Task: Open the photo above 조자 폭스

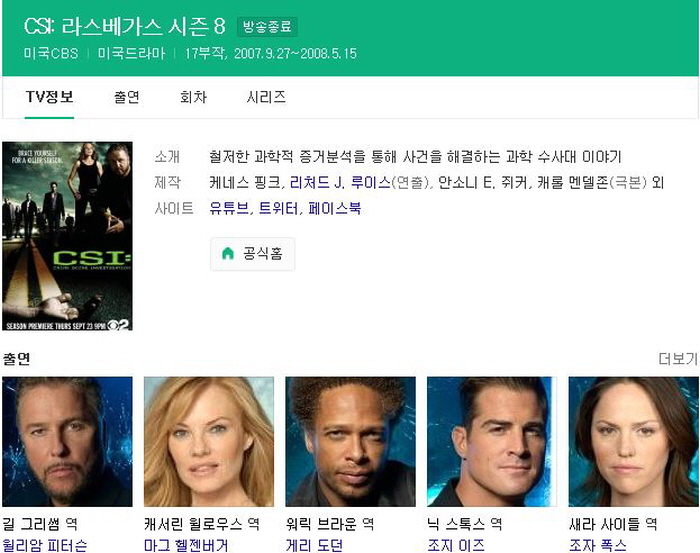Action: click(633, 441)
